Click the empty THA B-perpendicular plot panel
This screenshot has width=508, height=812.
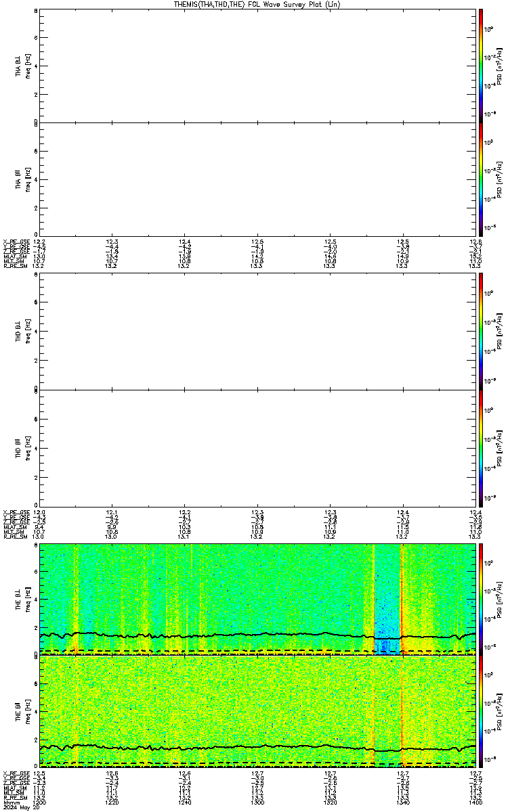257,65
